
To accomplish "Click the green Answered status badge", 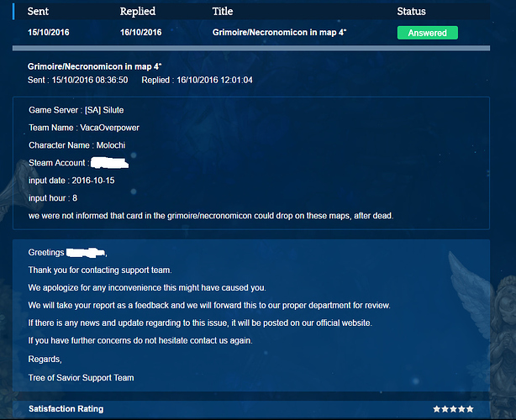I will pos(427,33).
